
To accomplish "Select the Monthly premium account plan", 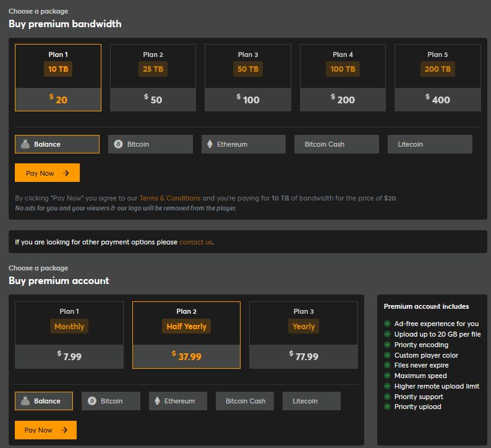I will [x=69, y=334].
